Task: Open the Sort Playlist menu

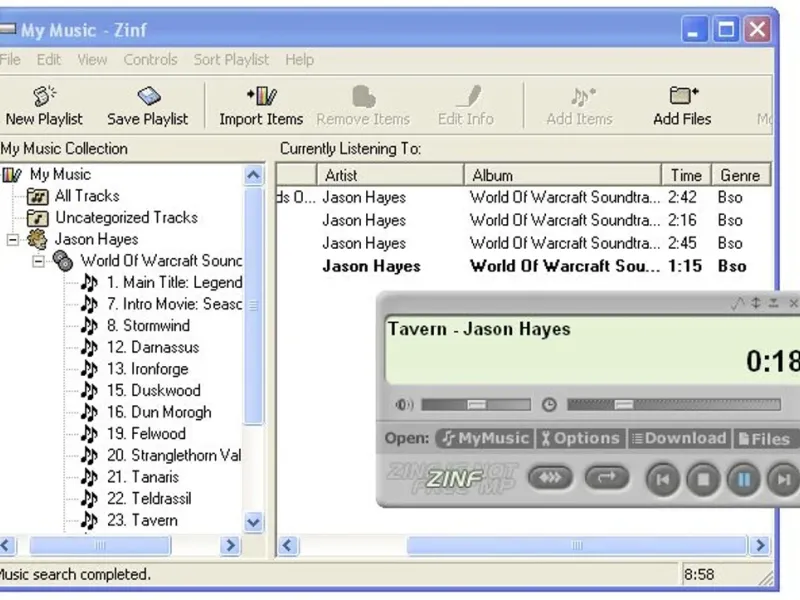Action: click(x=231, y=60)
